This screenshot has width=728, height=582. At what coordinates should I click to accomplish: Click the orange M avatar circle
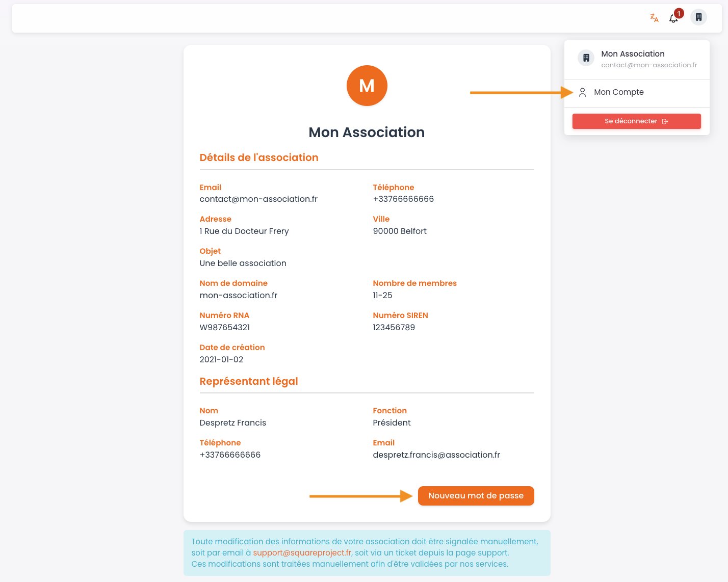[367, 86]
